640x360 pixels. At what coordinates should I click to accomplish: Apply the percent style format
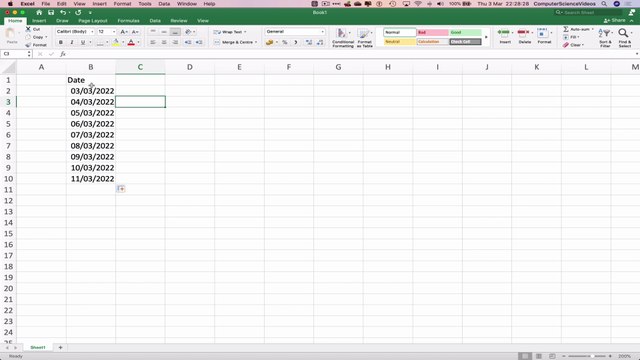coord(284,42)
